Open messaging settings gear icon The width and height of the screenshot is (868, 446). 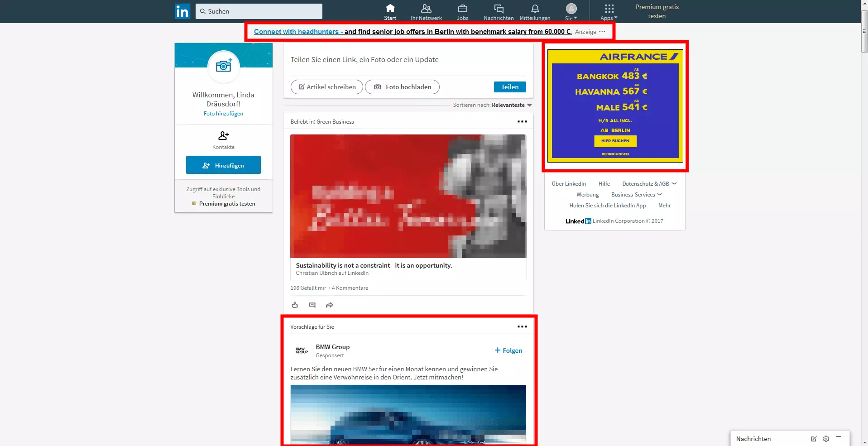pos(826,439)
